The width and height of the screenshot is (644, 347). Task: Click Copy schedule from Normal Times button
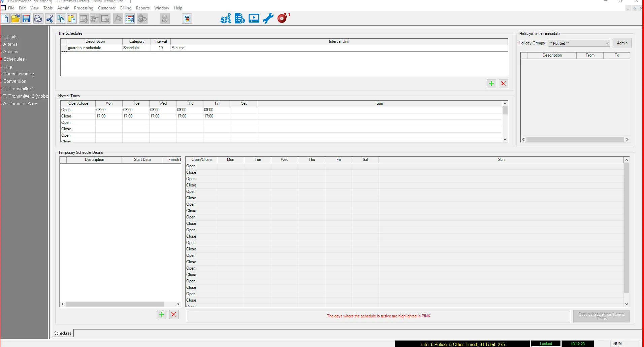coord(601,316)
